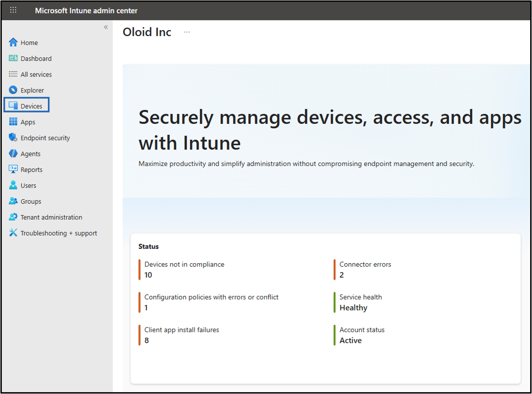Click the 'Securely manage devices' headline
This screenshot has height=394, width=532.
[330, 130]
